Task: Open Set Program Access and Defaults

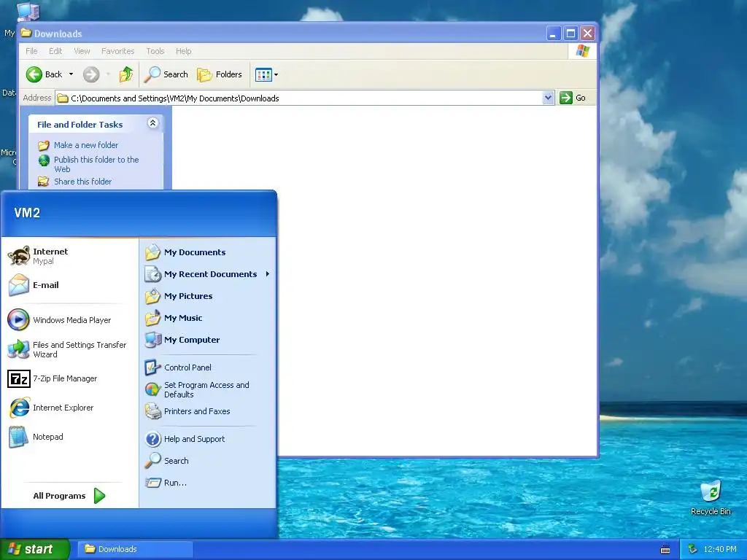Action: click(x=208, y=389)
